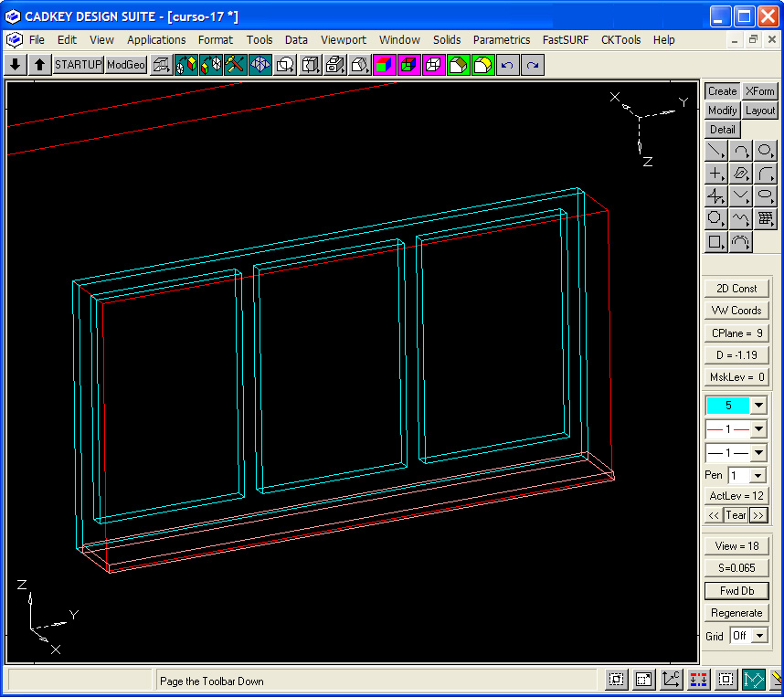Viewport: 784px width, 697px height.
Task: Click the Fillet corner tool
Action: pos(766,174)
